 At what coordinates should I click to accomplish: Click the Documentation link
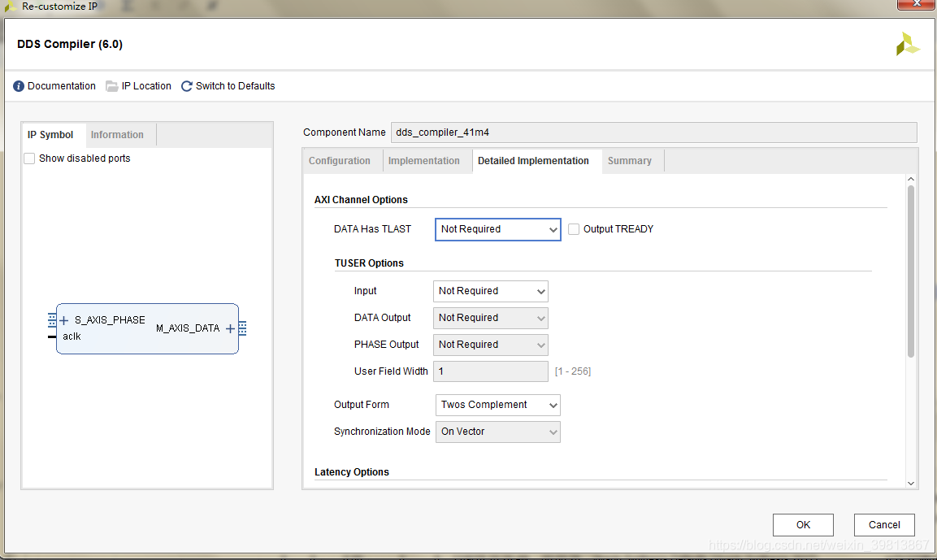(62, 86)
